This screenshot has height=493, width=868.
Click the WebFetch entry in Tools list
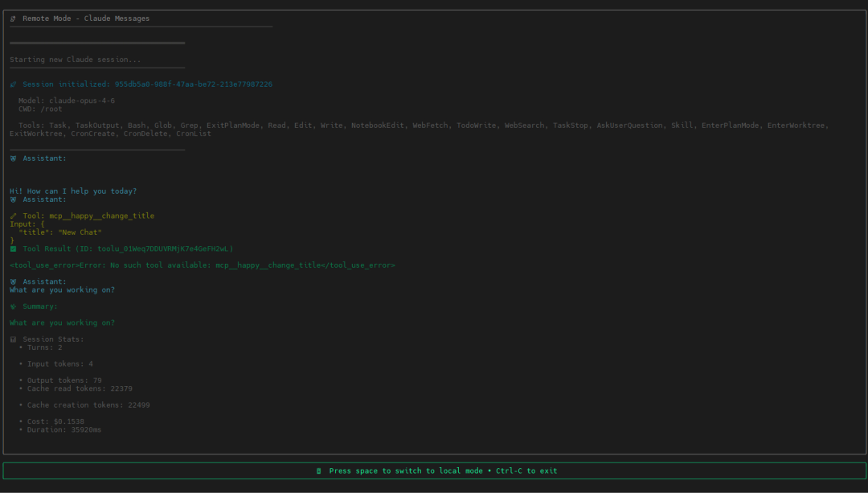pos(431,125)
